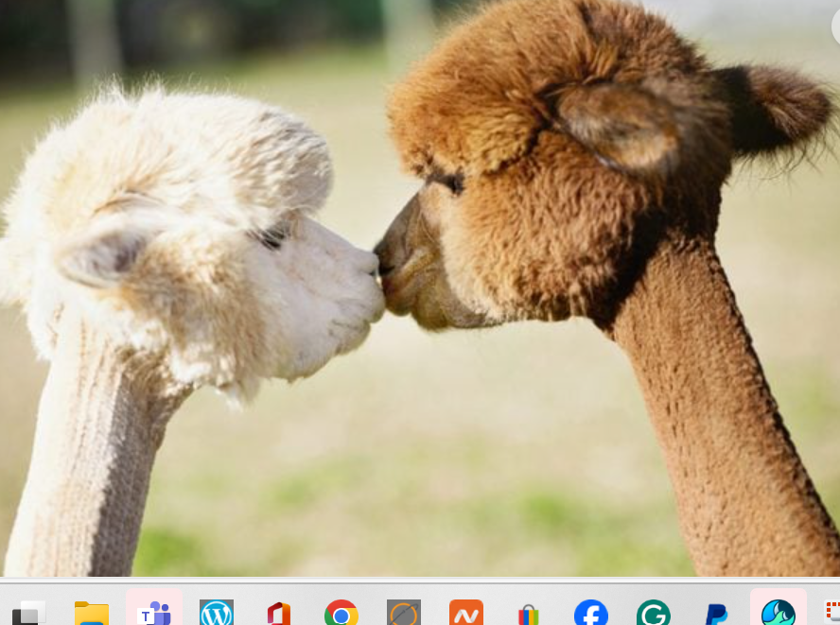Click the red dotted icon at screen edge
Viewport: 840px width, 625px height.
(835, 613)
